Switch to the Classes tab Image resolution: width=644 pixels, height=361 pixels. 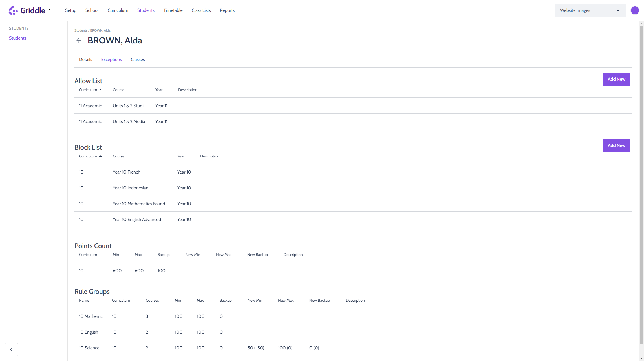point(138,60)
